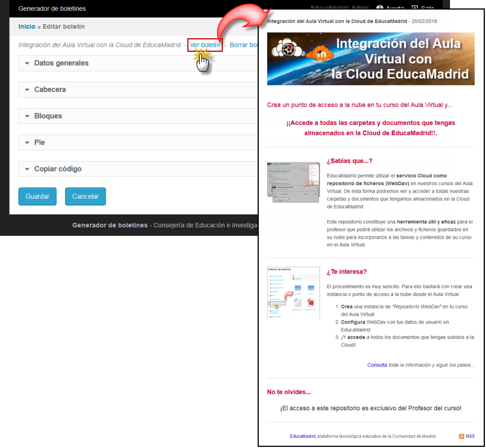
Task: Click the partially visible Borrar boletín link
Action: coord(244,45)
